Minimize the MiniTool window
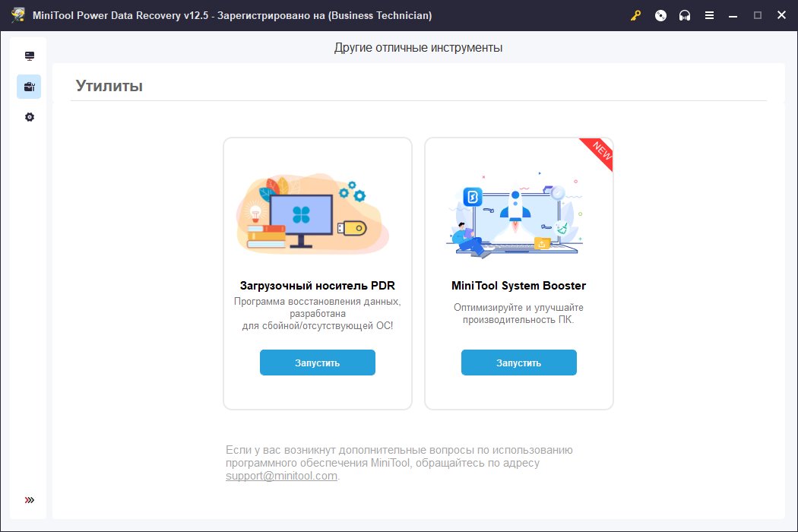 point(733,15)
